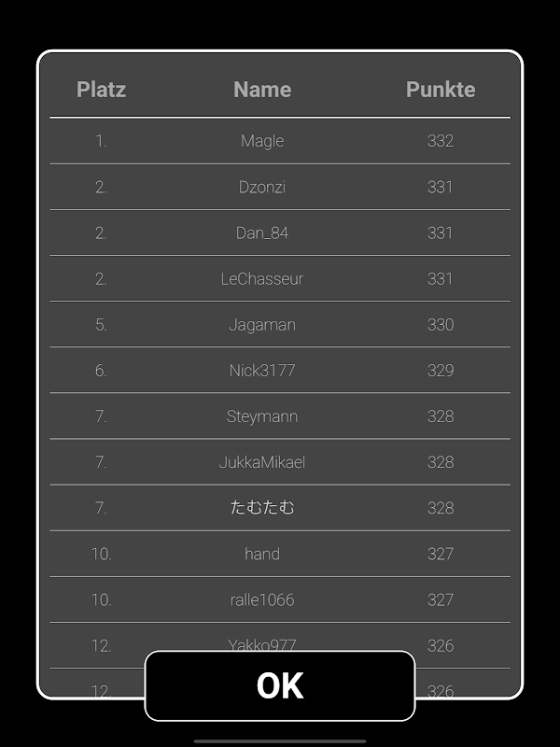The width and height of the screenshot is (560, 747).
Task: Select the Dan_84 leaderboard entry
Action: click(262, 233)
